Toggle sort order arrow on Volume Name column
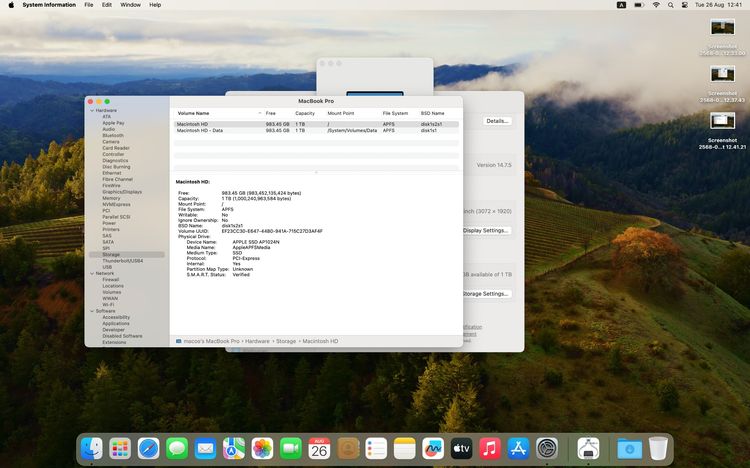Screen dimensions: 750x468 (x=260, y=113)
